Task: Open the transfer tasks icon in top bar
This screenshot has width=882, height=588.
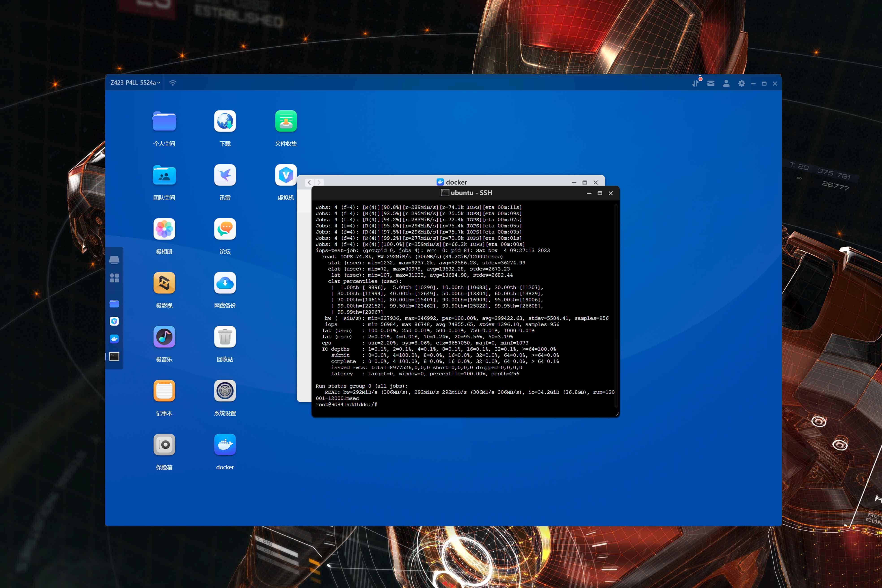Action: coord(696,83)
